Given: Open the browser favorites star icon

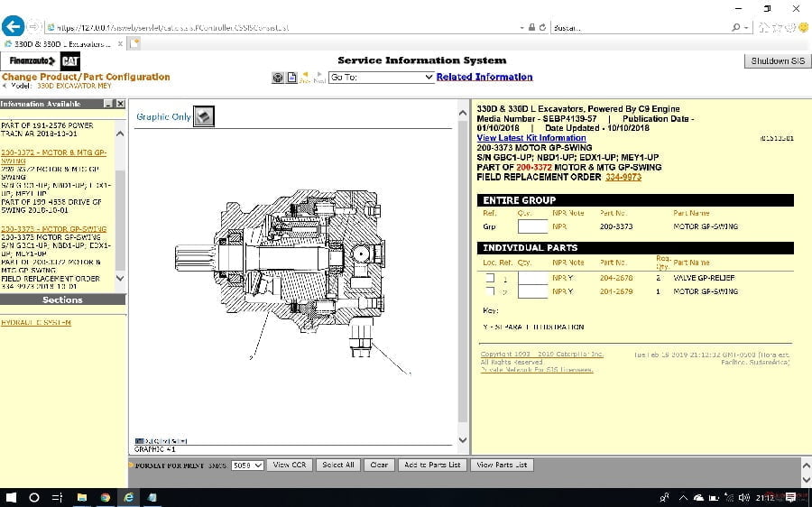Looking at the screenshot, I should pos(777,27).
